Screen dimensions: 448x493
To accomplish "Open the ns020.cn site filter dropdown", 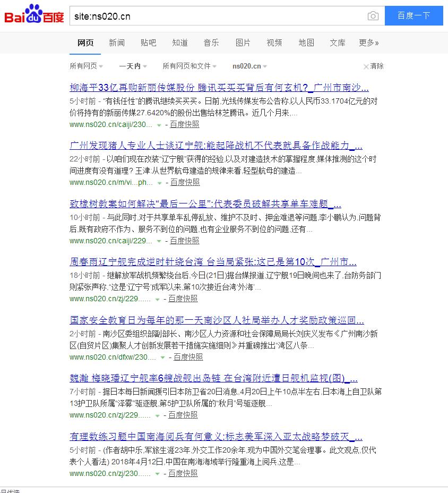I will pyautogui.click(x=249, y=66).
